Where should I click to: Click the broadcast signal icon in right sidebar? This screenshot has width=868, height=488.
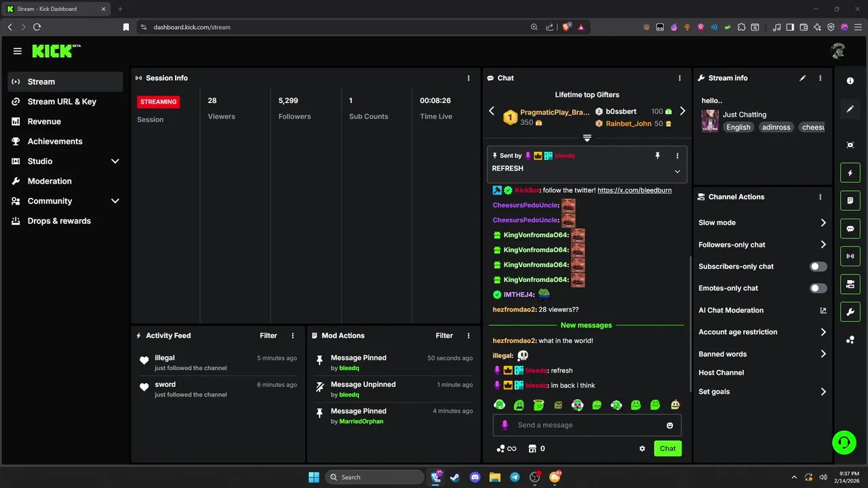[x=850, y=256]
